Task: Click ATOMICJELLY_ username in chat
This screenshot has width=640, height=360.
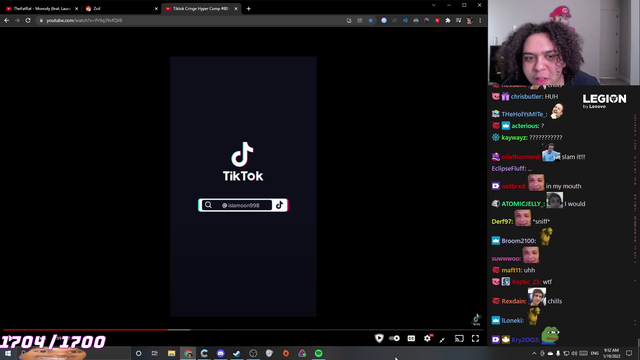Action: pyautogui.click(x=523, y=204)
